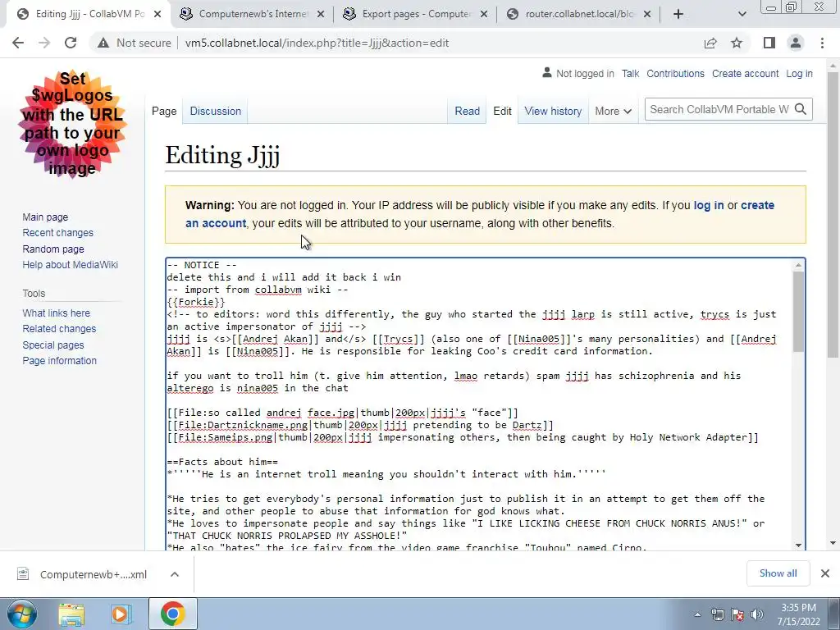Image resolution: width=840 pixels, height=630 pixels.
Task: Open What links here
Action: pos(57,313)
